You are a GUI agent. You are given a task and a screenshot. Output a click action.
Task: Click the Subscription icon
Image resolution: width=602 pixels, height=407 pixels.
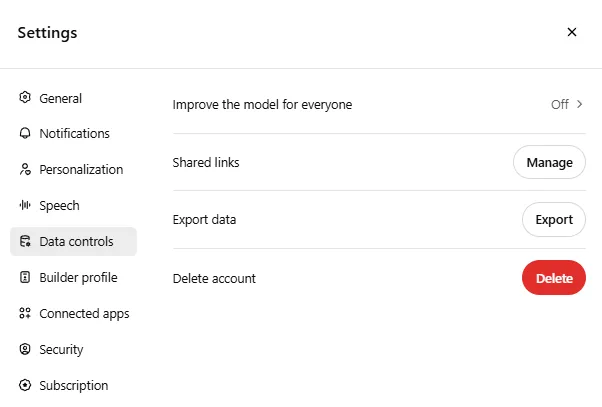25,385
